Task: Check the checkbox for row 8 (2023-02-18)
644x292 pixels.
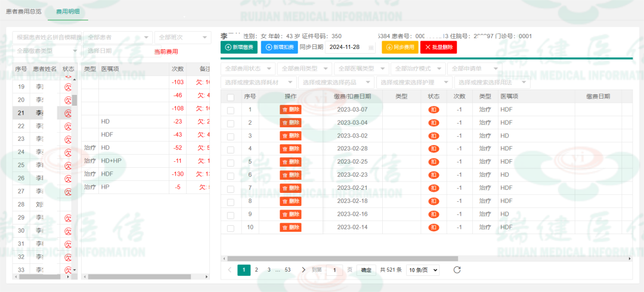Action: click(231, 202)
